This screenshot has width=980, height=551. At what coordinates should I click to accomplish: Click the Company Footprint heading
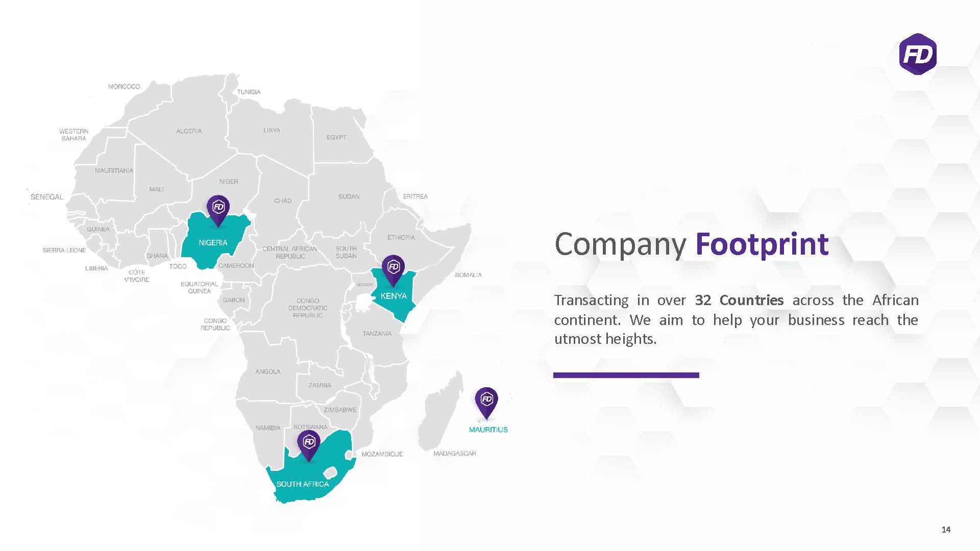pos(692,245)
